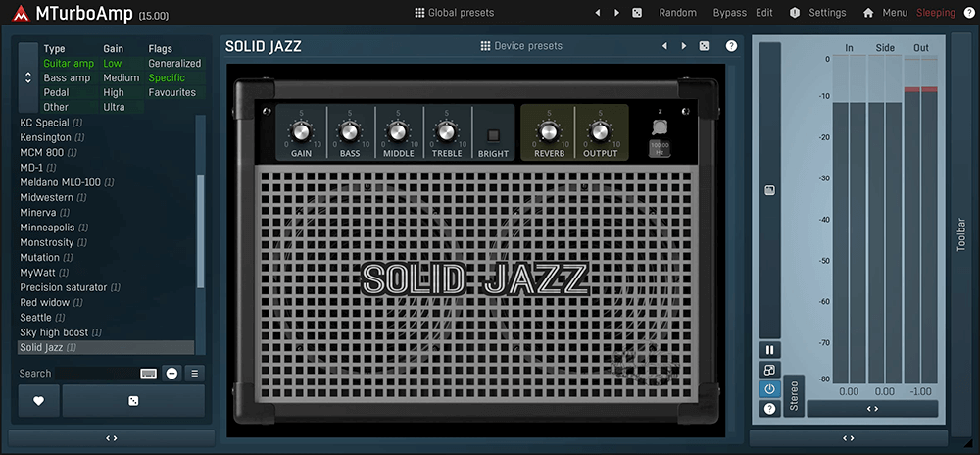The height and width of the screenshot is (455, 980).
Task: Click Edit button in top bar
Action: [x=764, y=13]
